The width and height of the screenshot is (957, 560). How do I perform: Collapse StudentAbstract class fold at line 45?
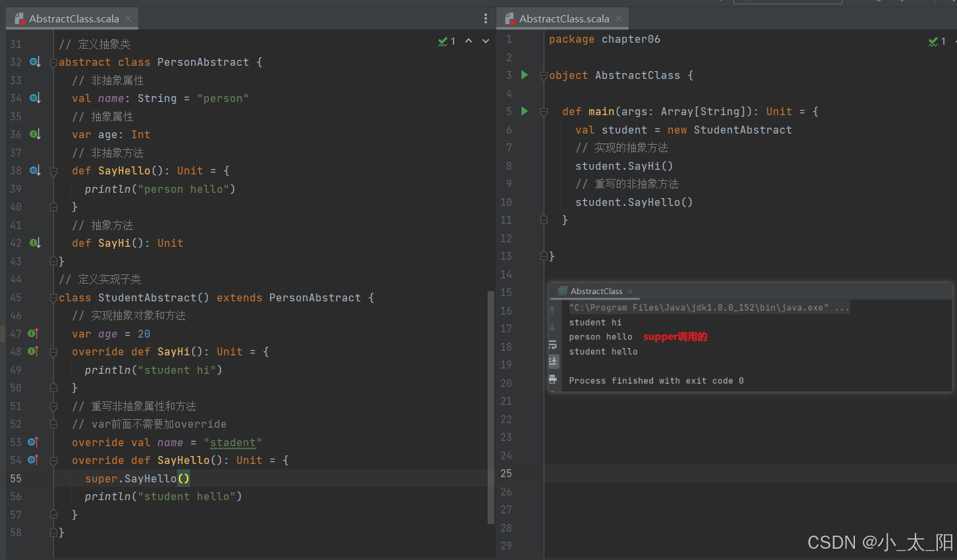coord(53,298)
